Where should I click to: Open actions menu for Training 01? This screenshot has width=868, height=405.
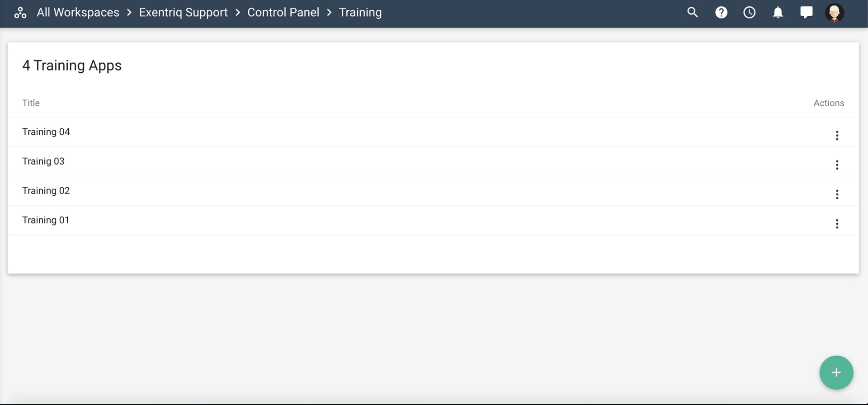tap(837, 224)
